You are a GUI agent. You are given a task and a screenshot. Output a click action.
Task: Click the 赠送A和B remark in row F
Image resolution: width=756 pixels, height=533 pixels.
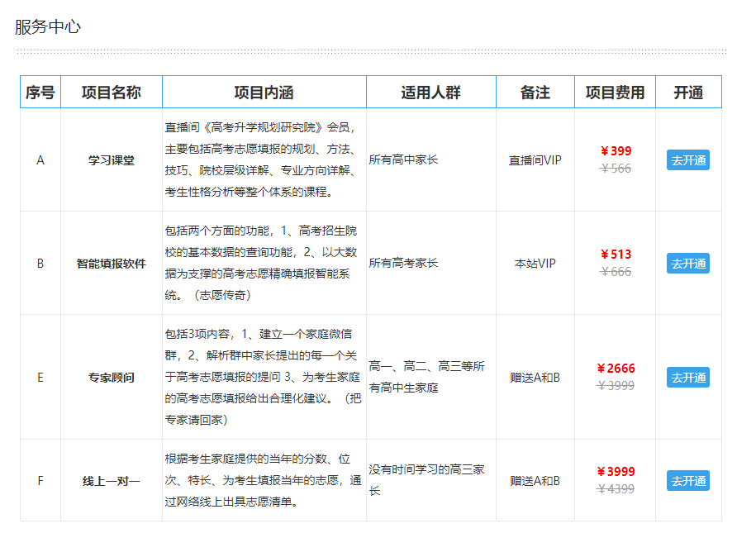click(x=535, y=479)
